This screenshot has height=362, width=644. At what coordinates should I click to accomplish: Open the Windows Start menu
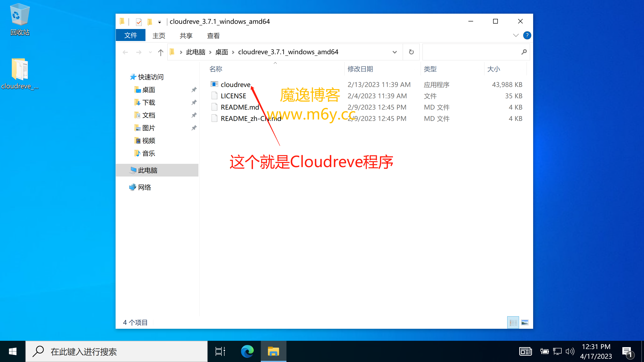[x=12, y=351]
